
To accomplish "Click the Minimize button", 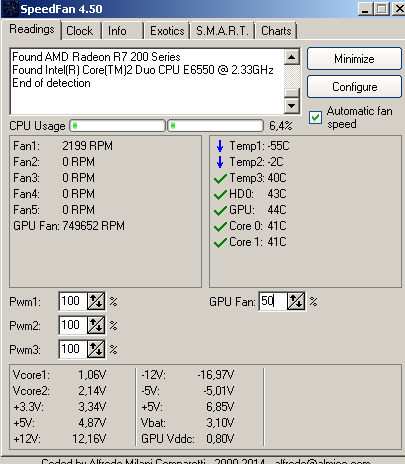I will click(x=354, y=59).
